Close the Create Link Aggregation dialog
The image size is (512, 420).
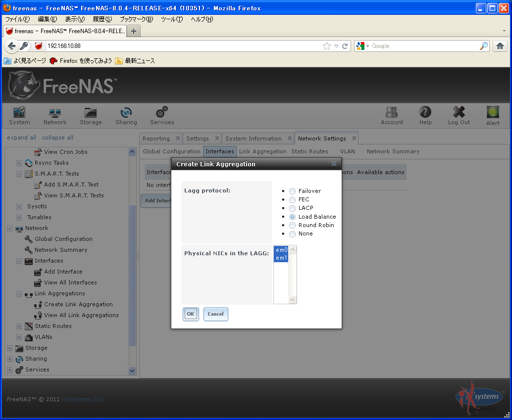[334, 163]
